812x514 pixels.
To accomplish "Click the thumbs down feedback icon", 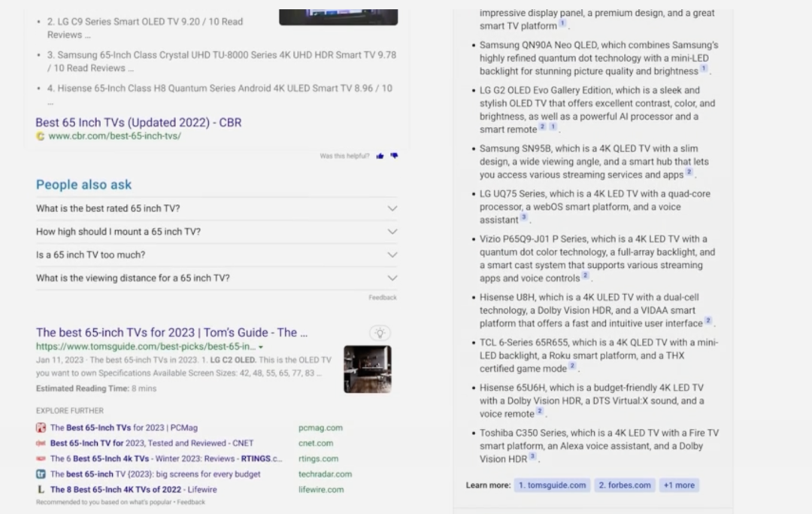I will 393,156.
